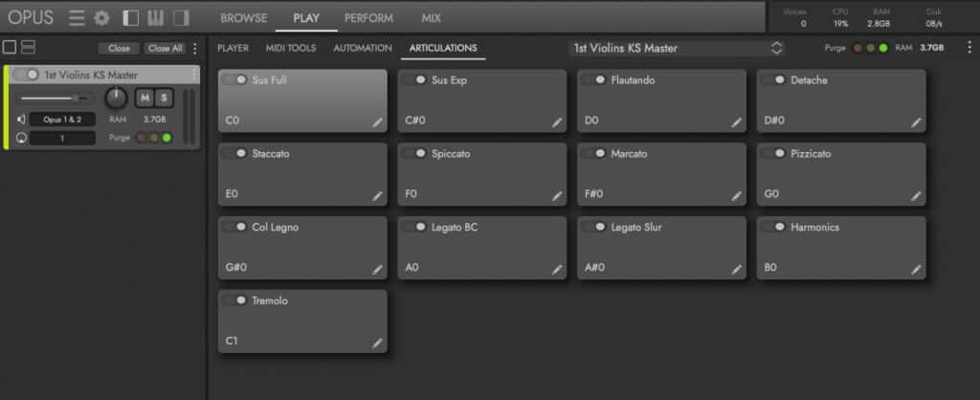980x400 pixels.
Task: Click the pencil icon on Tremolo card
Action: click(x=377, y=343)
